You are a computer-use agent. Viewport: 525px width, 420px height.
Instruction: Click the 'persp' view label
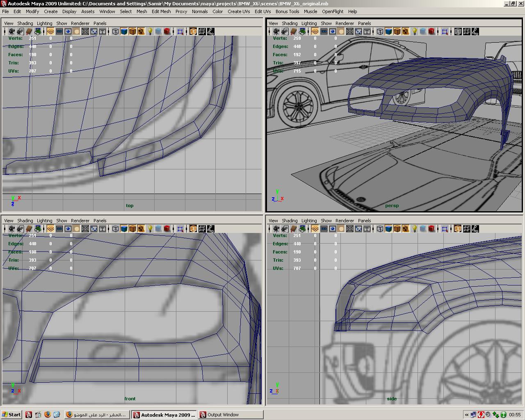[392, 205]
